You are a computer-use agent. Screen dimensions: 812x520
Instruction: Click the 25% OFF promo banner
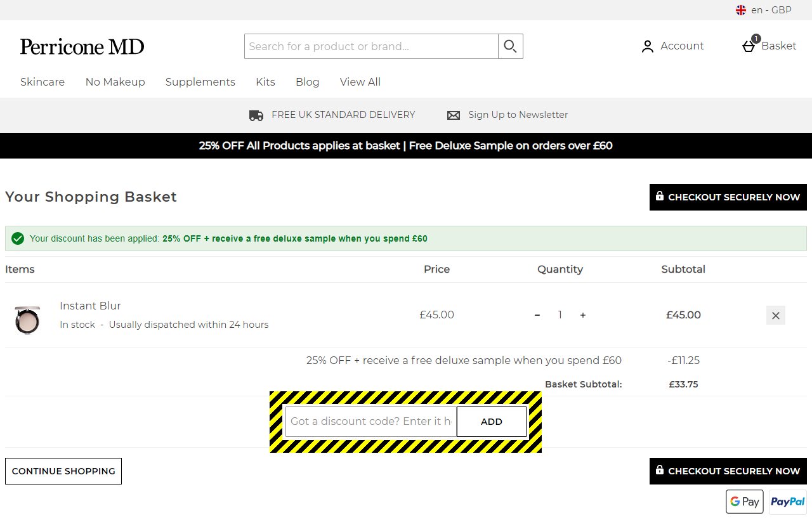406,146
